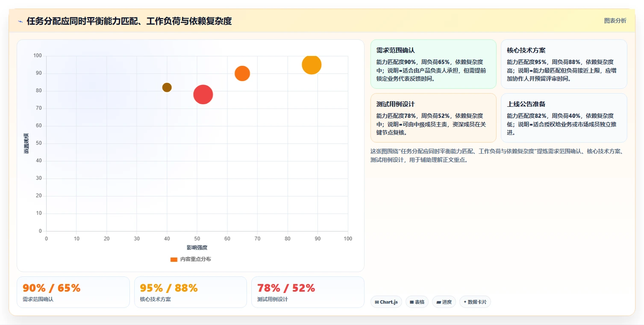Click the 78% / 52% stat value
Viewport: 644px width, 325px height.
pos(286,288)
